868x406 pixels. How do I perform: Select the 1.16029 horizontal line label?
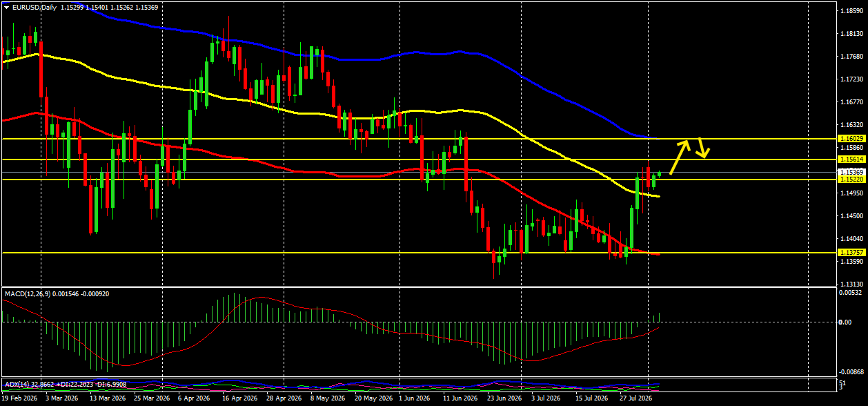click(x=851, y=139)
